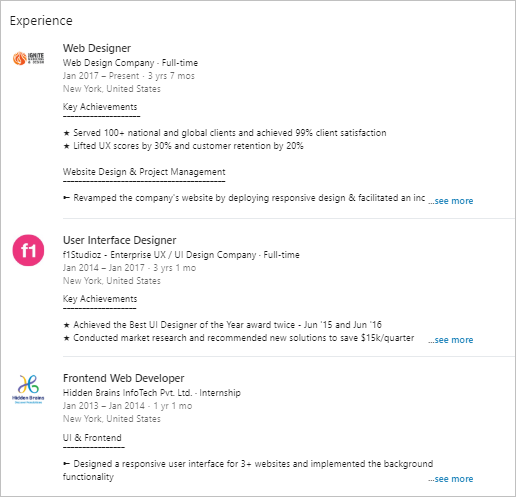The height and width of the screenshot is (497, 516).
Task: Expand Frontend Web Developer see more link
Action: (451, 479)
